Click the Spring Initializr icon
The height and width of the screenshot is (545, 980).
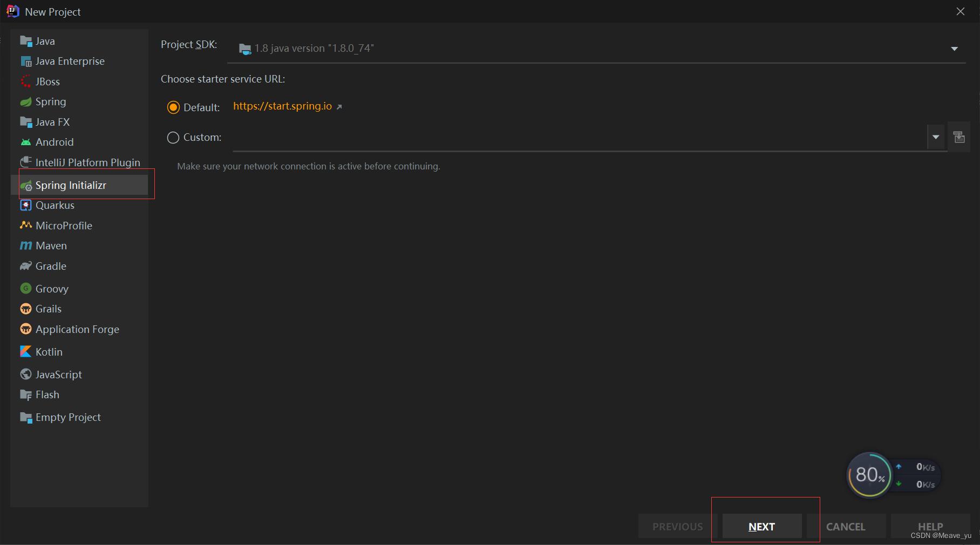26,186
